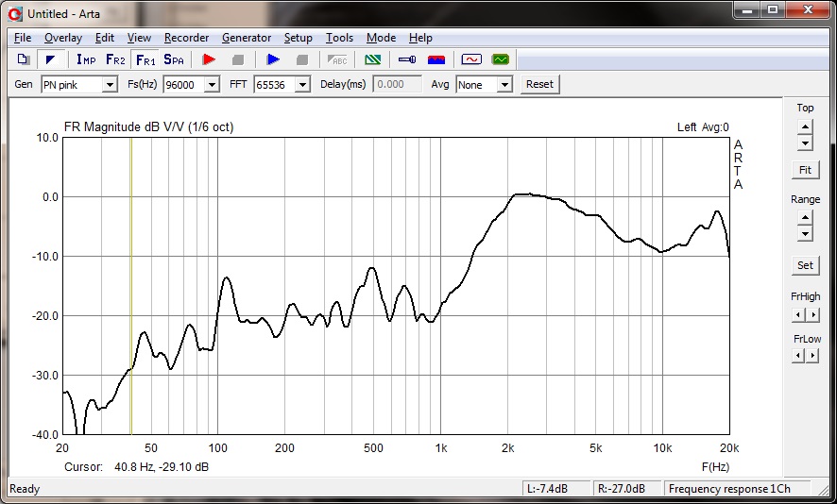This screenshot has width=837, height=504.
Task: Open the Setup menu
Action: 298,38
